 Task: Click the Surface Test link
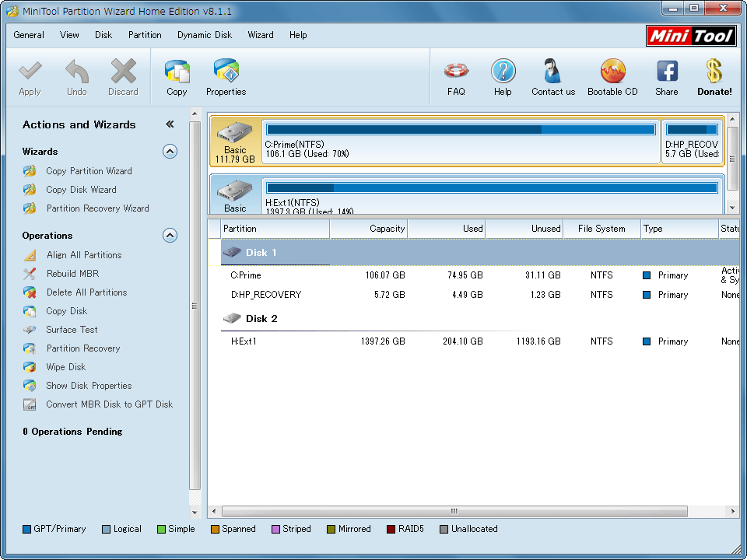[x=72, y=330]
